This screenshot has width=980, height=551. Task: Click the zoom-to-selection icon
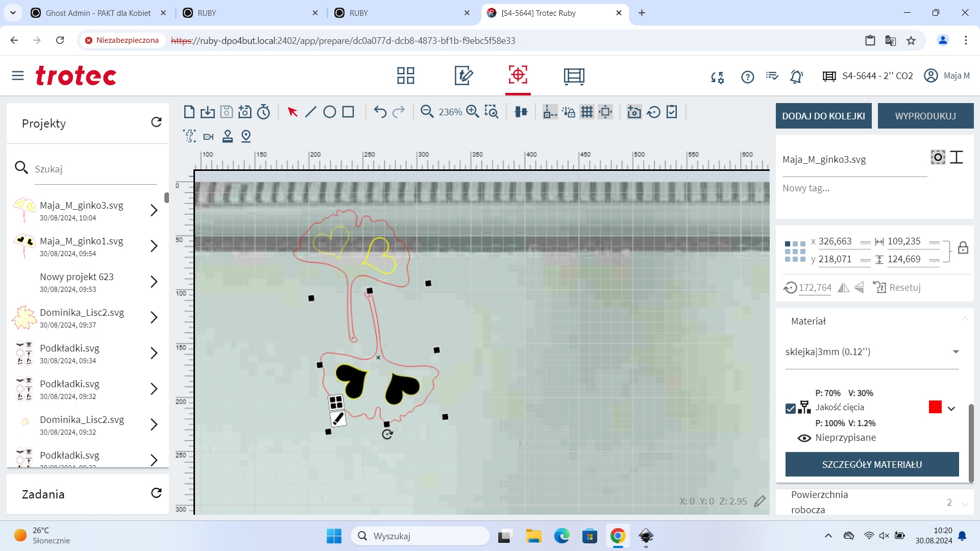[x=492, y=112]
